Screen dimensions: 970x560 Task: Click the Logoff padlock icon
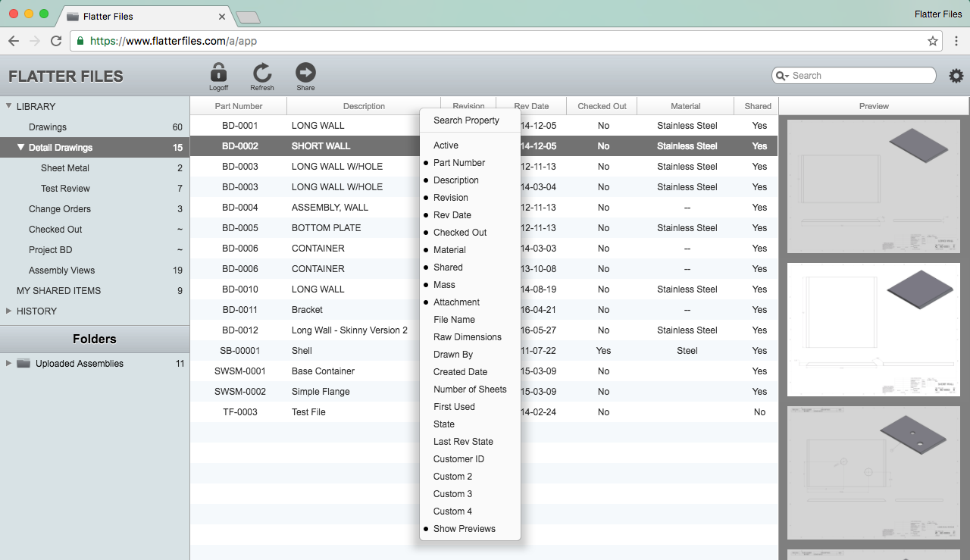[x=218, y=72]
